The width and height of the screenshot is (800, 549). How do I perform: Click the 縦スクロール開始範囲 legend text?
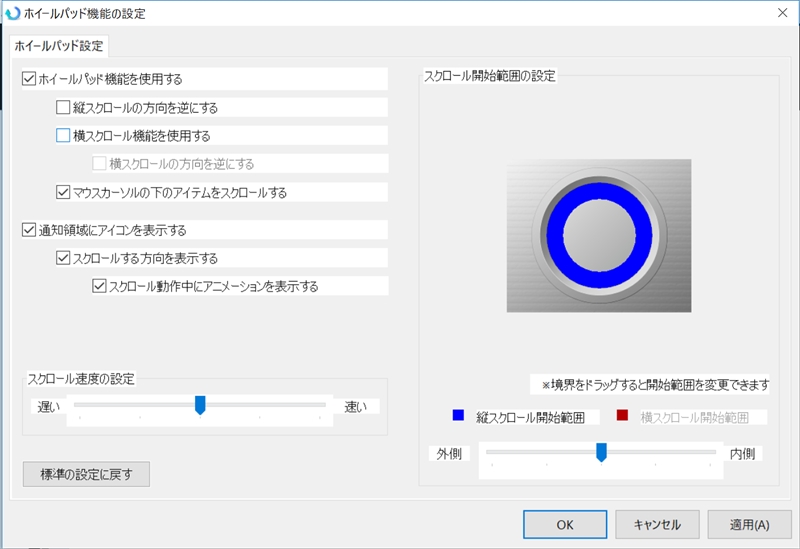point(531,417)
